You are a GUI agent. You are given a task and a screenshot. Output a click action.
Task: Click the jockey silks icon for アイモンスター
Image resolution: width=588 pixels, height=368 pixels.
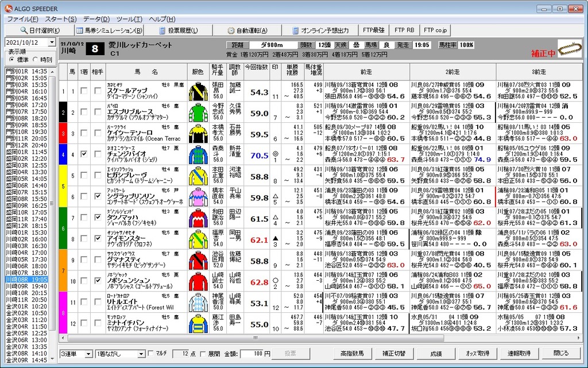(x=198, y=239)
